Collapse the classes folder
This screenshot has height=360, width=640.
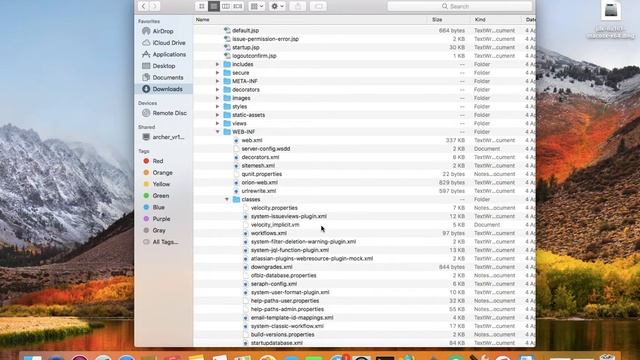(x=227, y=199)
